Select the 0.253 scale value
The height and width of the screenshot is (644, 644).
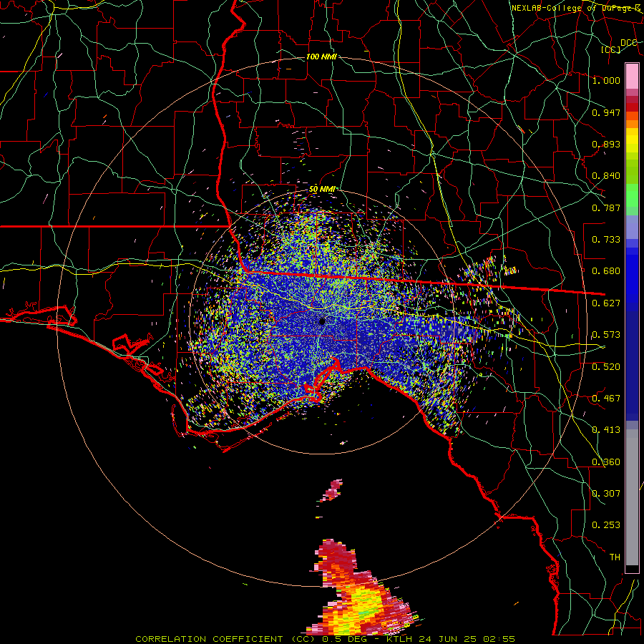606,525
